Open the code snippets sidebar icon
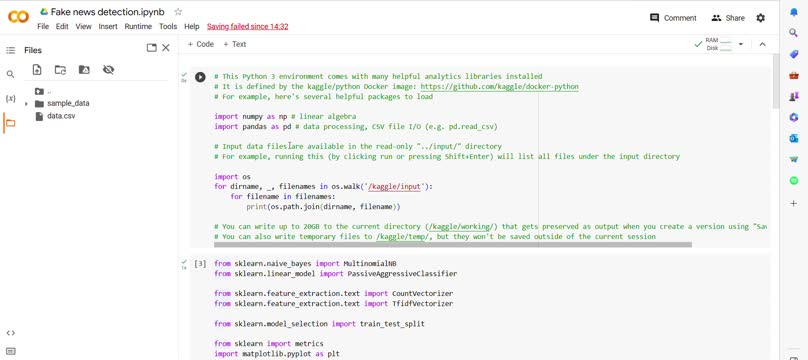808x360 pixels. pos(10,333)
